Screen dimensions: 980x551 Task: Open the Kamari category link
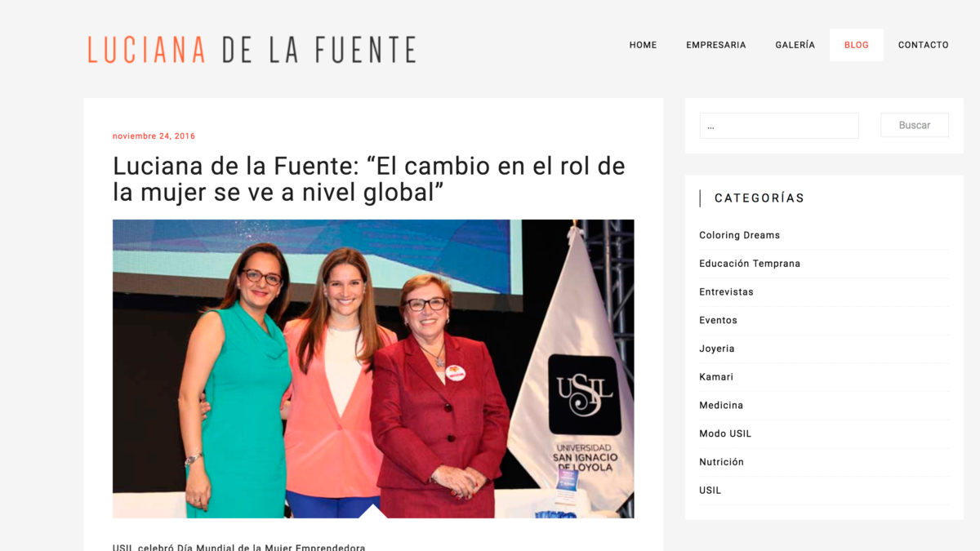716,377
